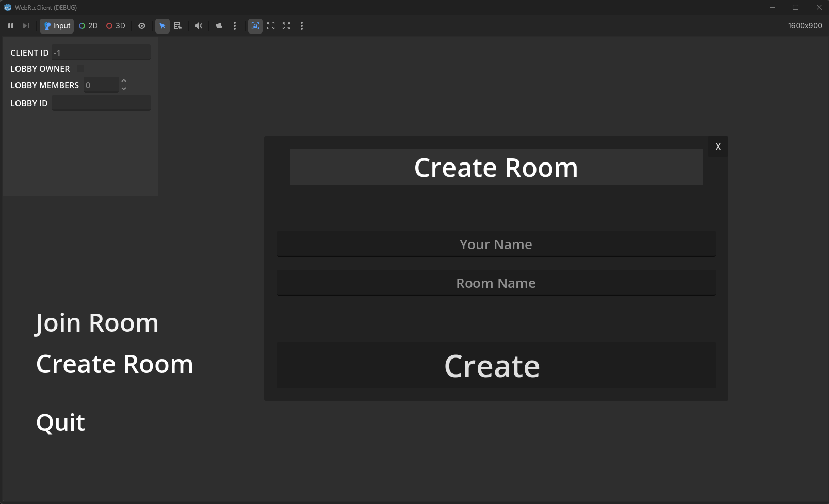Check the LOBBY OWNER checkbox
Viewport: 829px width, 504px height.
(80, 68)
